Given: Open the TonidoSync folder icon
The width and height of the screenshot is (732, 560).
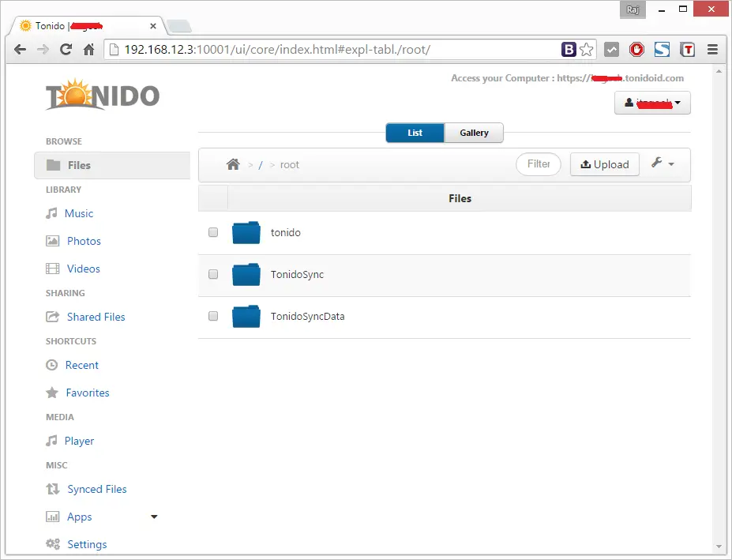Looking at the screenshot, I should [x=246, y=274].
